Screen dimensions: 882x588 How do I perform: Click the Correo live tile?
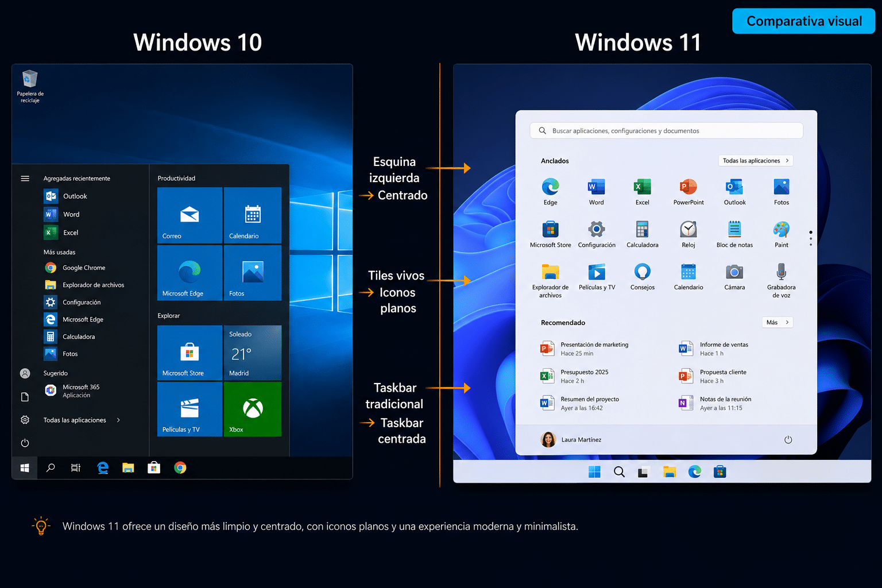[x=189, y=215]
